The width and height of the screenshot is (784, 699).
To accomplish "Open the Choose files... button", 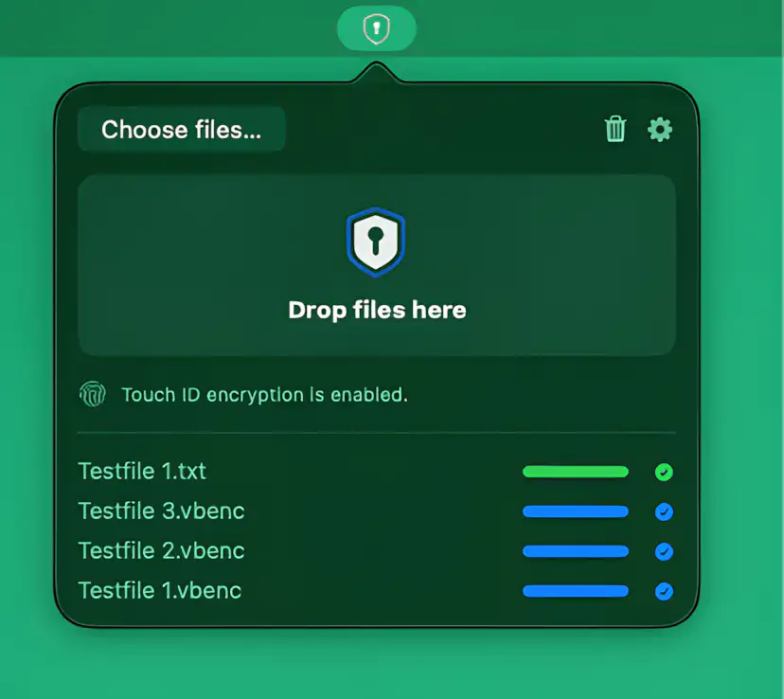I will point(182,129).
